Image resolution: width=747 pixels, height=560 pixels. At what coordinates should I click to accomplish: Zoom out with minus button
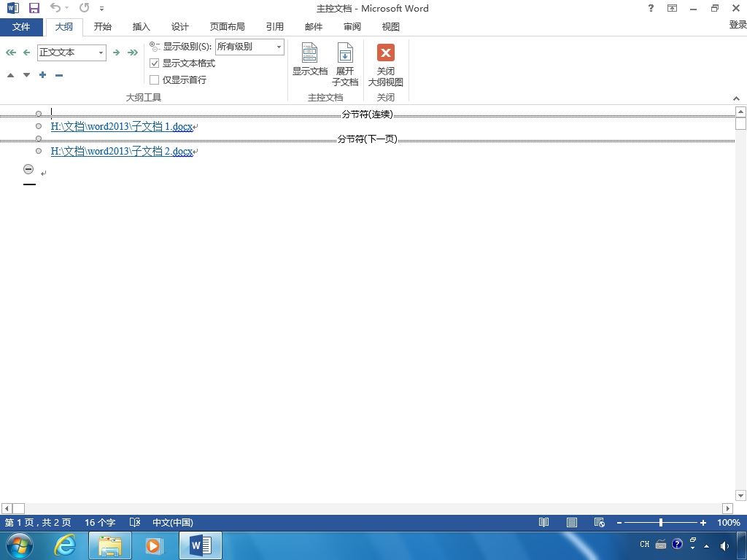point(619,523)
